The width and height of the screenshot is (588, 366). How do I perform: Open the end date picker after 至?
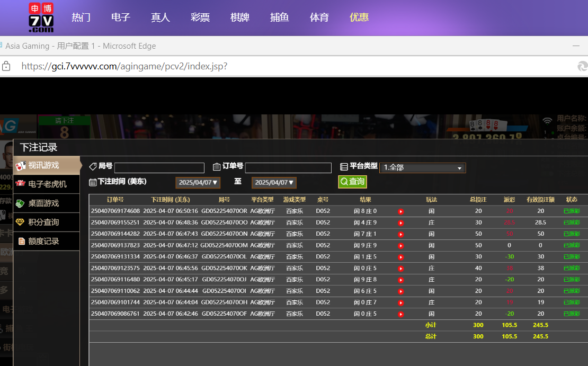pos(274,182)
